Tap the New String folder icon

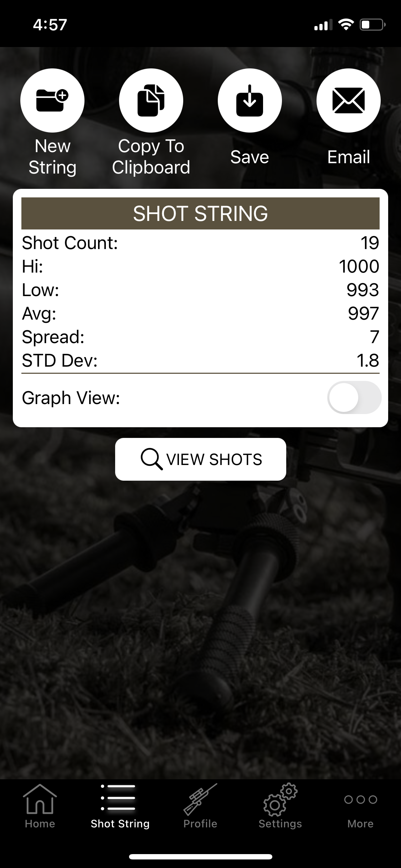click(x=52, y=100)
